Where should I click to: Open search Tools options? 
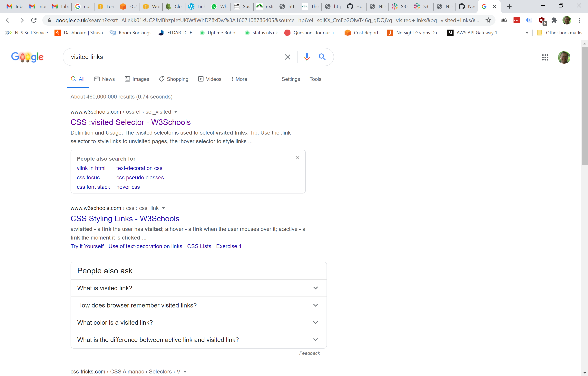click(x=315, y=79)
